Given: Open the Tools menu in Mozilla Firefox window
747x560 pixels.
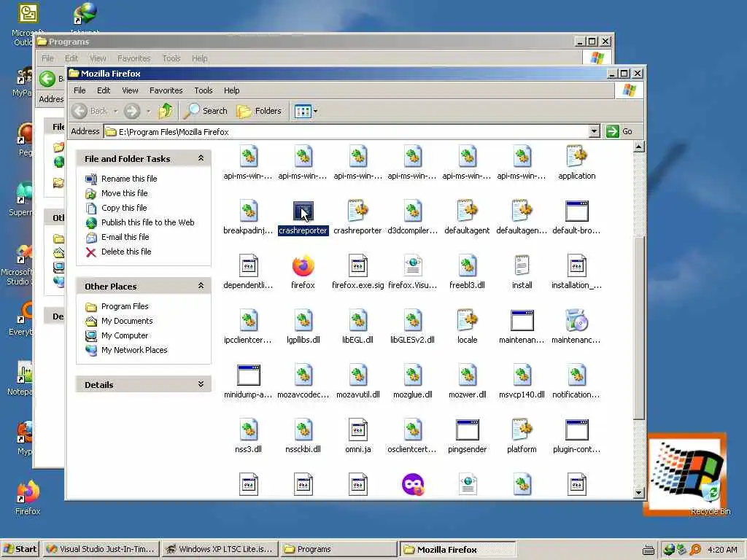Looking at the screenshot, I should 204,90.
